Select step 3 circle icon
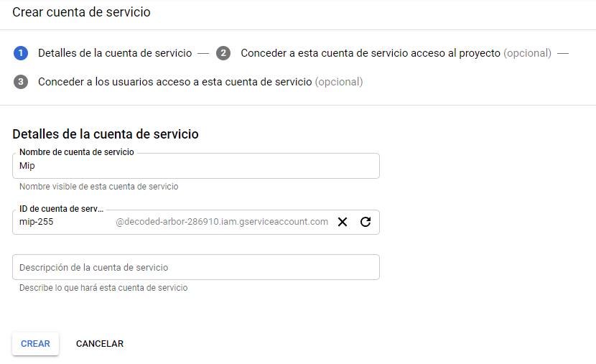This screenshot has height=364, width=596. [21, 82]
